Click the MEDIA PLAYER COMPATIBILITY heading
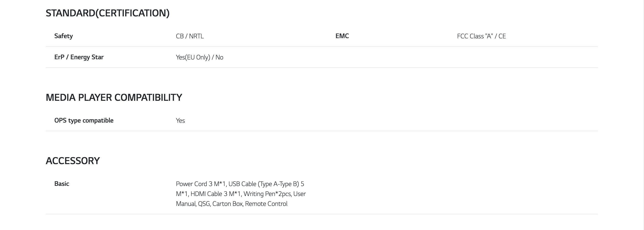This screenshot has height=230, width=644. pos(114,98)
